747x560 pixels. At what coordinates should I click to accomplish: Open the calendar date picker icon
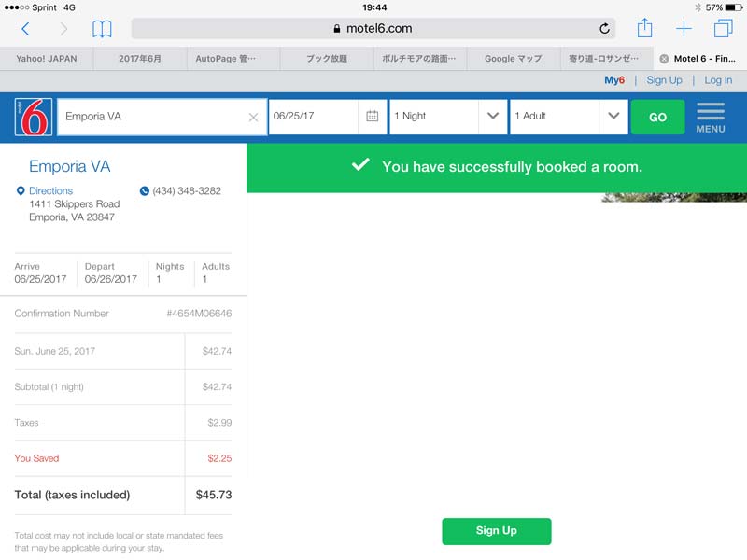pyautogui.click(x=372, y=116)
